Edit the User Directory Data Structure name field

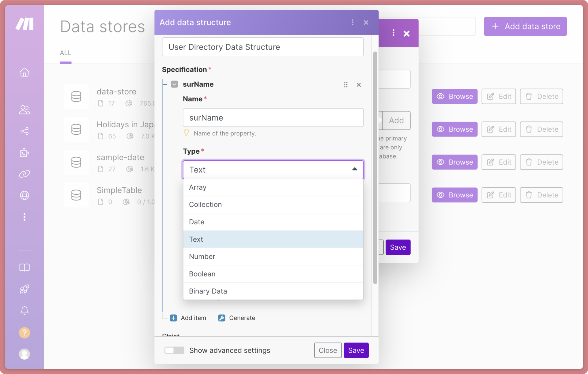[x=262, y=47]
